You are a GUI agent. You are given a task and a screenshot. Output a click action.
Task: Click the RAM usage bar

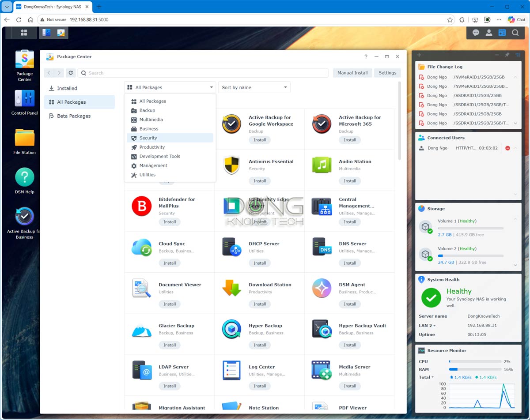pyautogui.click(x=475, y=369)
